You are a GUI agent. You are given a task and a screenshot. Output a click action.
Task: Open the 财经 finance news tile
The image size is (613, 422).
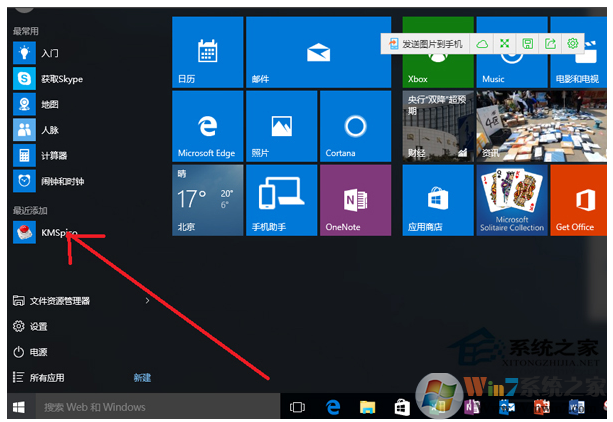point(438,126)
